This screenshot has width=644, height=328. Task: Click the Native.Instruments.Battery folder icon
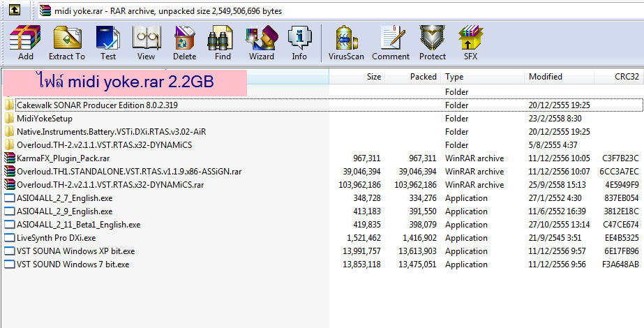[x=9, y=131]
